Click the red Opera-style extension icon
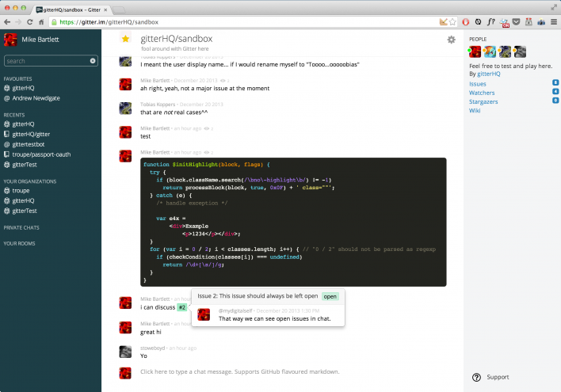 (465, 22)
